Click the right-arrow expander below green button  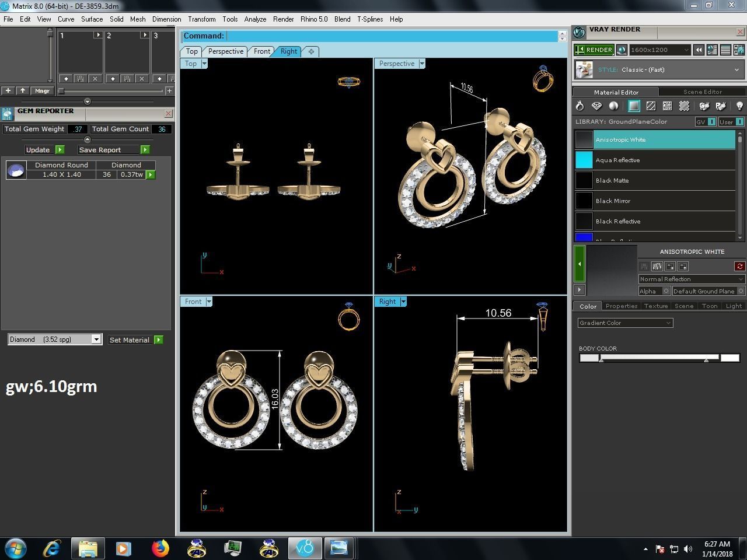pos(580,289)
